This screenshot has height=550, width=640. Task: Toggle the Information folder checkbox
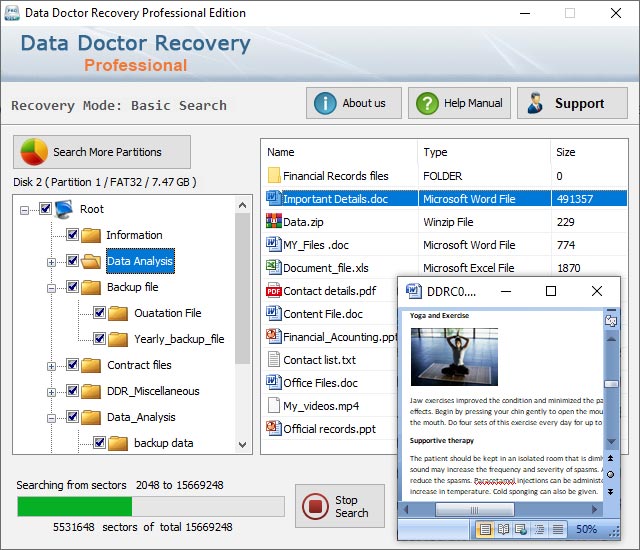click(72, 235)
